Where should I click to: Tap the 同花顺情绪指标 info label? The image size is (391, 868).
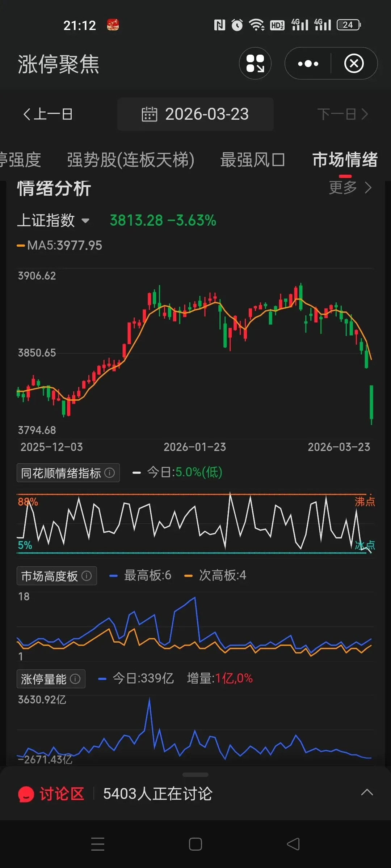coord(68,473)
